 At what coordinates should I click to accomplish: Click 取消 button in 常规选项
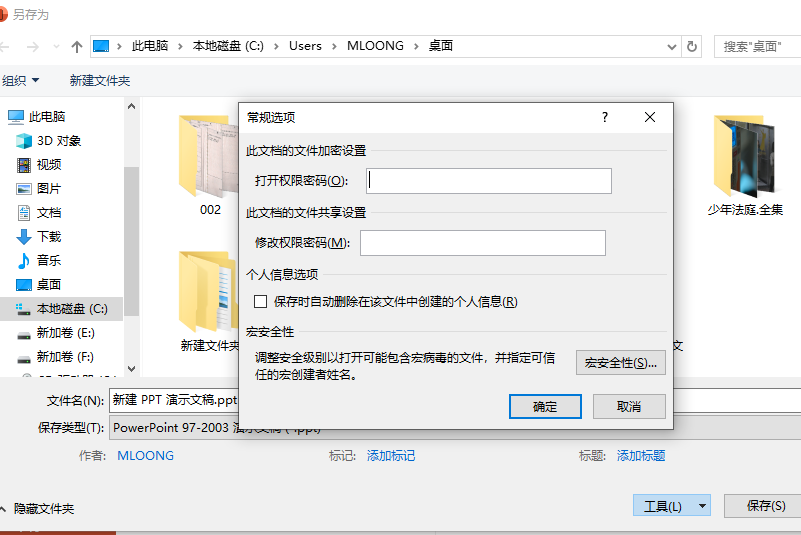tap(629, 406)
